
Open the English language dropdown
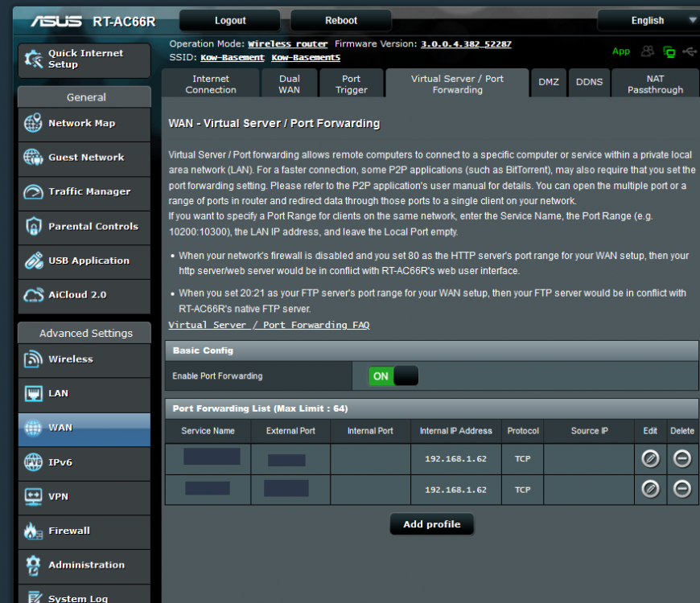point(649,21)
